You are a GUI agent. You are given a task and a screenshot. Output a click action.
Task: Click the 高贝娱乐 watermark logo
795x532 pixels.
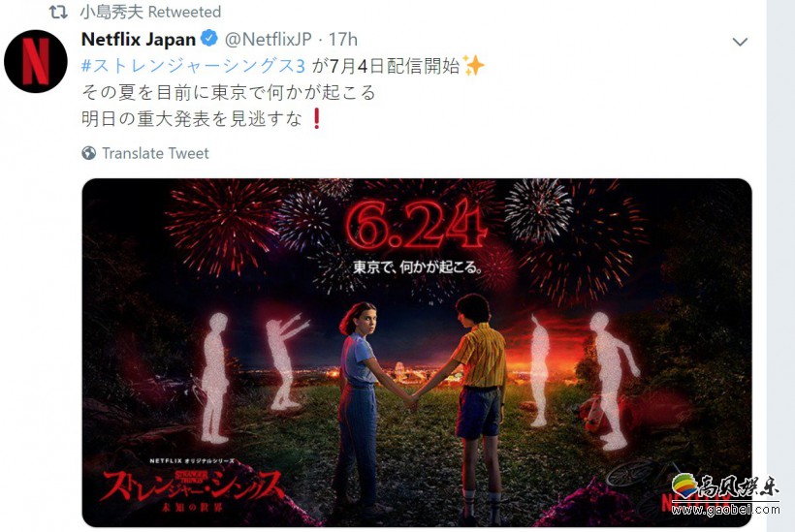[x=725, y=489]
